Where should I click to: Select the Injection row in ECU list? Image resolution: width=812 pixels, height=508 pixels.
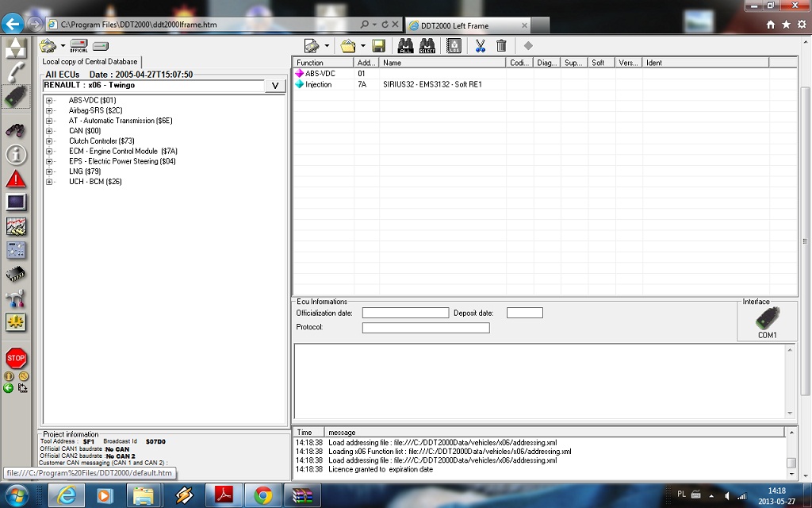(319, 84)
